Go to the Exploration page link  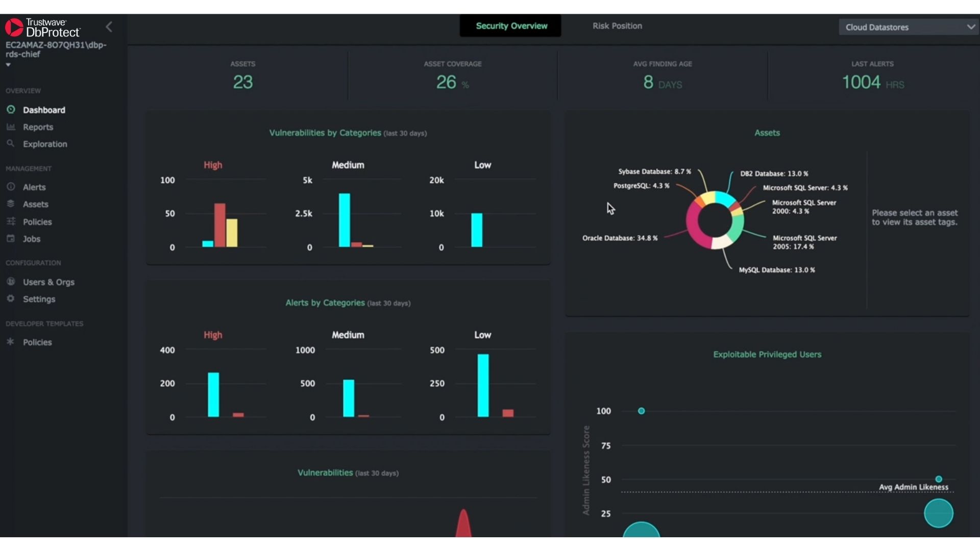(x=45, y=144)
